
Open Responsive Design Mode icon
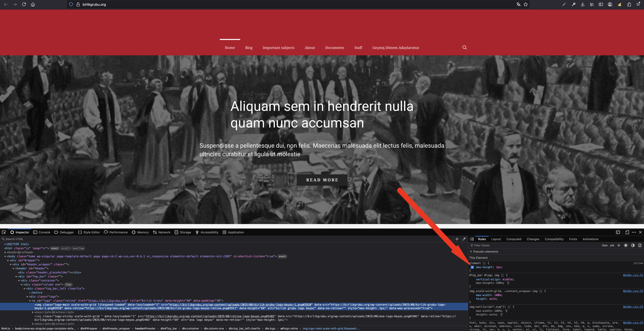[627, 232]
